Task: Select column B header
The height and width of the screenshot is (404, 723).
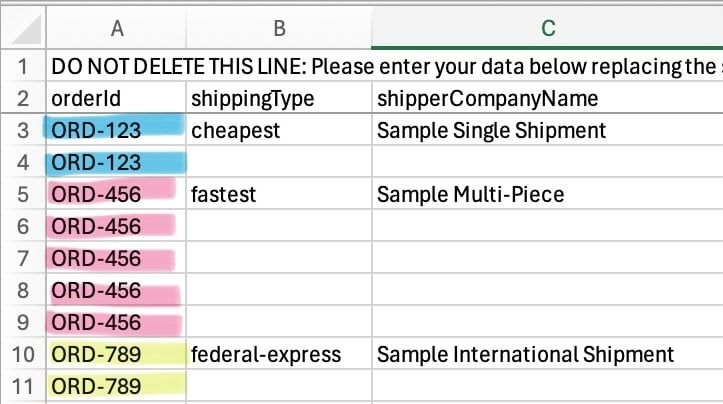Action: pyautogui.click(x=277, y=28)
